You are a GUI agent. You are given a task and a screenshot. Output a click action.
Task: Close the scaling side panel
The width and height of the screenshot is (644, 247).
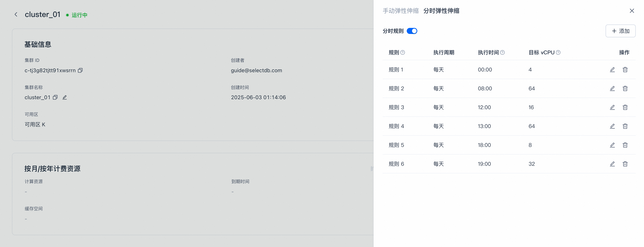tap(632, 11)
